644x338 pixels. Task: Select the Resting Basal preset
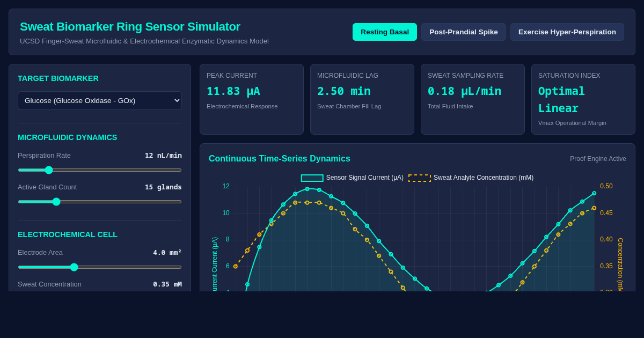(384, 32)
